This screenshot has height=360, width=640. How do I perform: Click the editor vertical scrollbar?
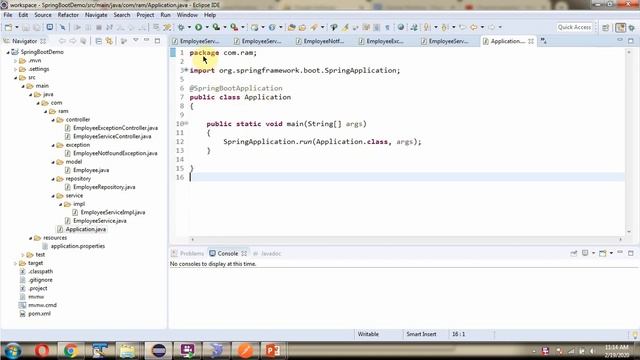click(x=629, y=142)
